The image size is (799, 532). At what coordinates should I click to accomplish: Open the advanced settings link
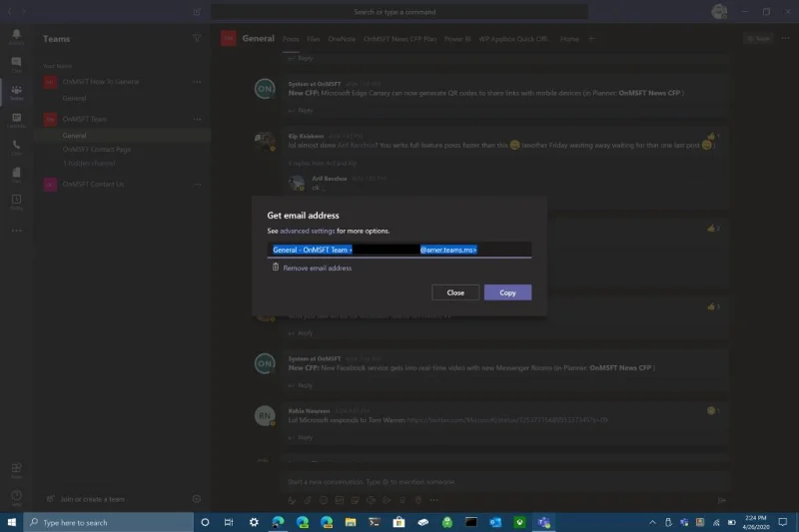(x=308, y=231)
